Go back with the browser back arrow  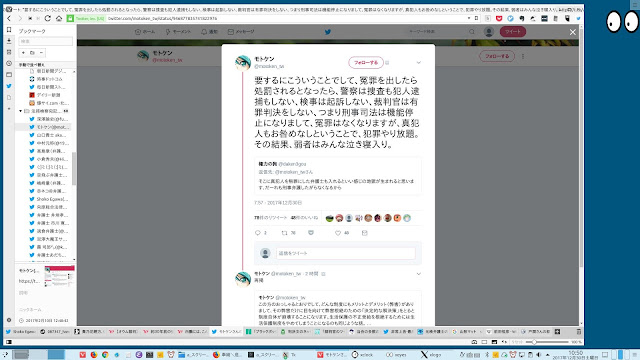pyautogui.click(x=9, y=18)
